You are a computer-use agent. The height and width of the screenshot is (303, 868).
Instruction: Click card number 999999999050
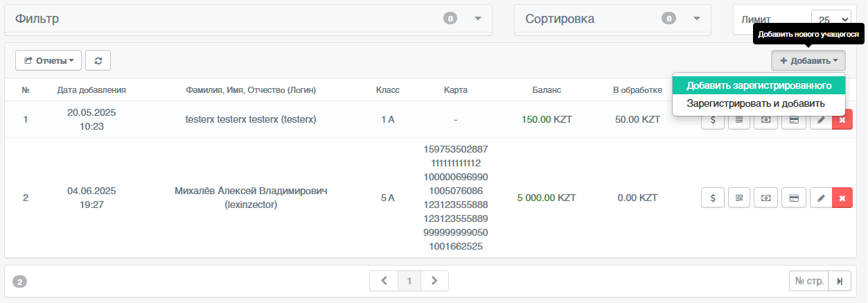point(456,232)
